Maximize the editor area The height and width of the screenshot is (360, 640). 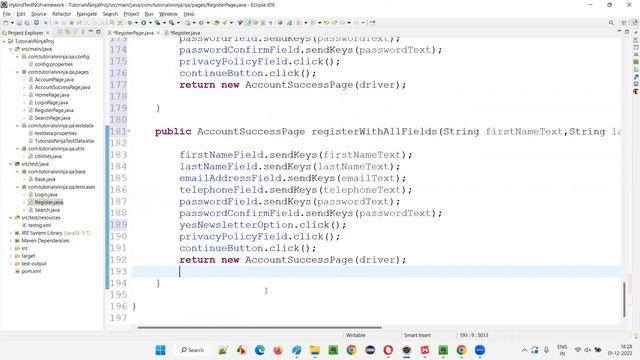(x=627, y=31)
